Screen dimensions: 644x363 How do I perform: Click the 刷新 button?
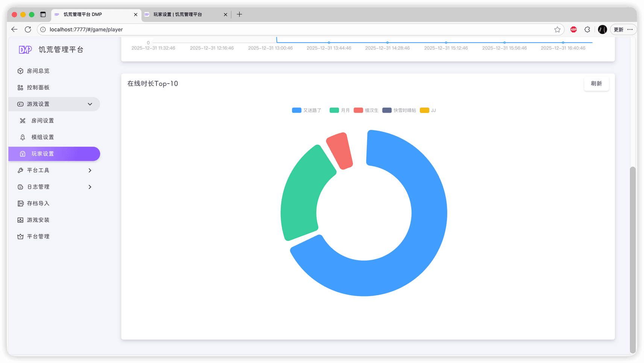596,84
